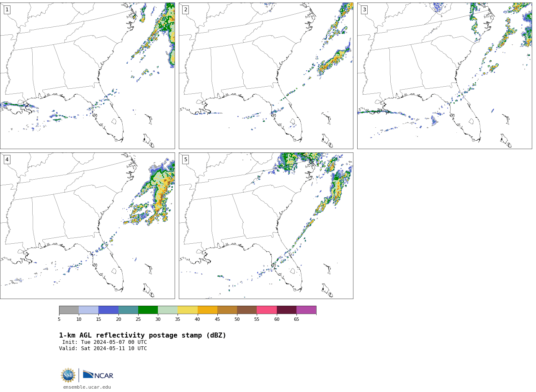
Task: Click the blue 15-20 dBZ swatch
Action: pyautogui.click(x=108, y=310)
